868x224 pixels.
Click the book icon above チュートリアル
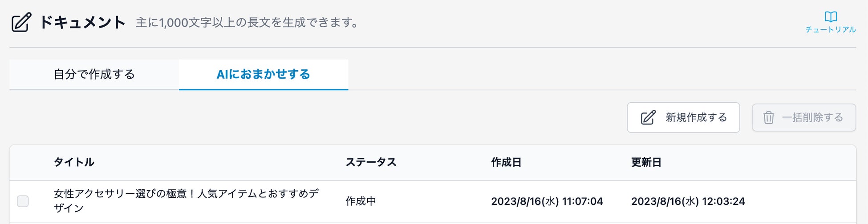831,17
